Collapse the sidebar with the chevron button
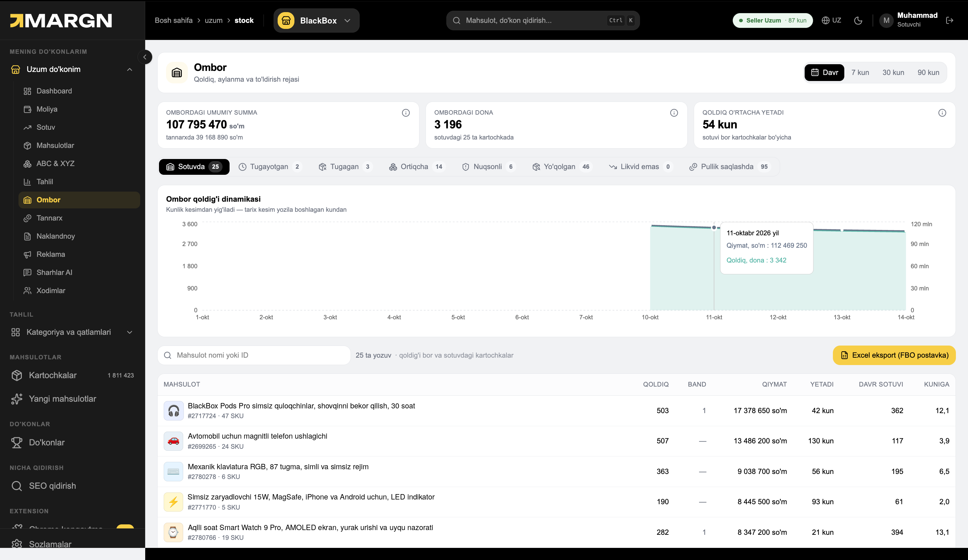Screen dimensions: 968x560 [145, 57]
